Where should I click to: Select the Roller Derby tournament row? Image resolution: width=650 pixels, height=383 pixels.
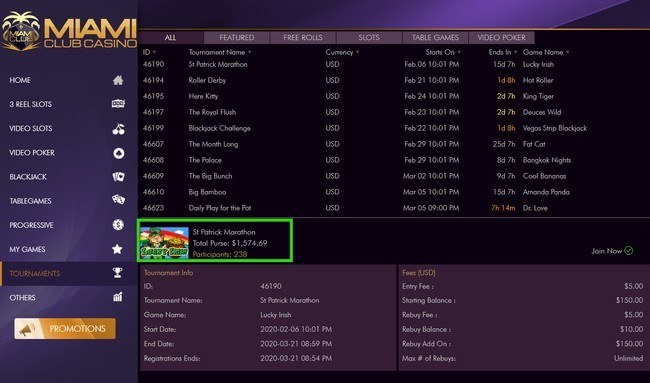tap(394, 80)
